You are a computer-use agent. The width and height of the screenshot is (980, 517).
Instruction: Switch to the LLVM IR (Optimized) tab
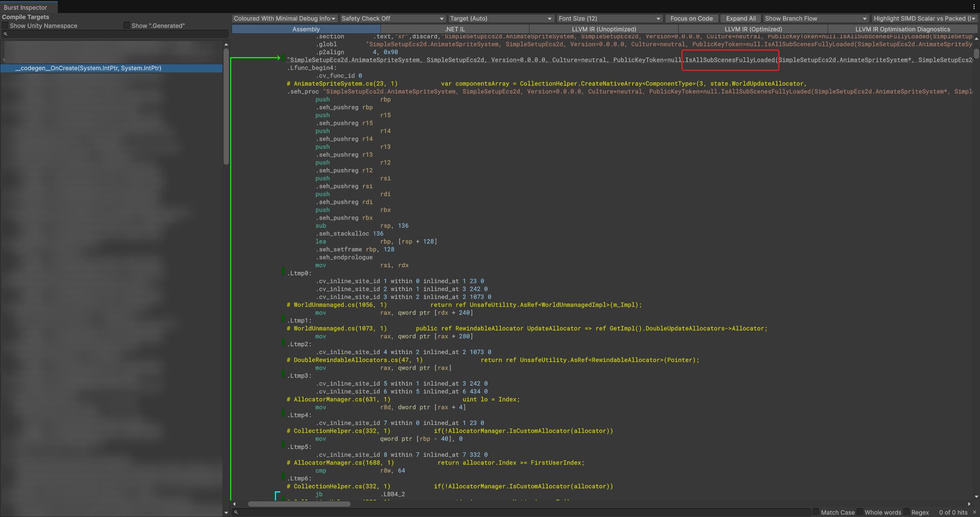pyautogui.click(x=753, y=29)
